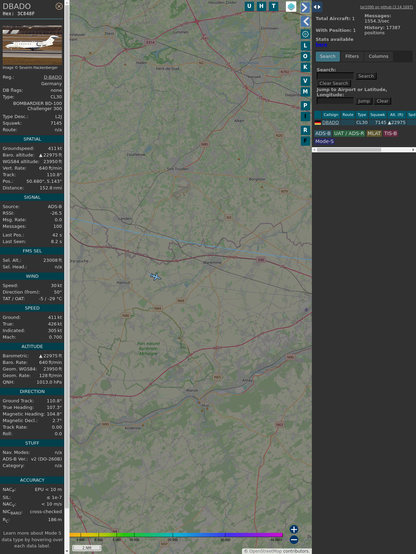Screen dimensions: 416x554
Task: Click horizontal scrollbar under aircraft table
Action: 364,150
